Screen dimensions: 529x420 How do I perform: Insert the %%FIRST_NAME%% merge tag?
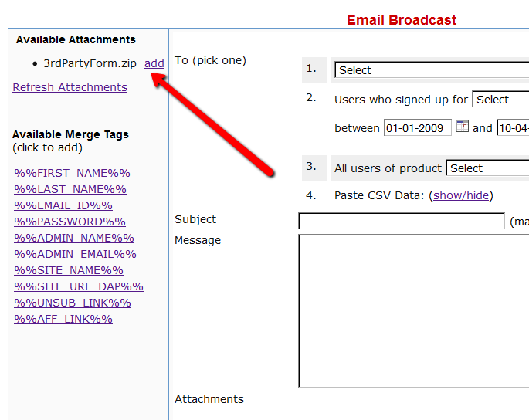[72, 173]
